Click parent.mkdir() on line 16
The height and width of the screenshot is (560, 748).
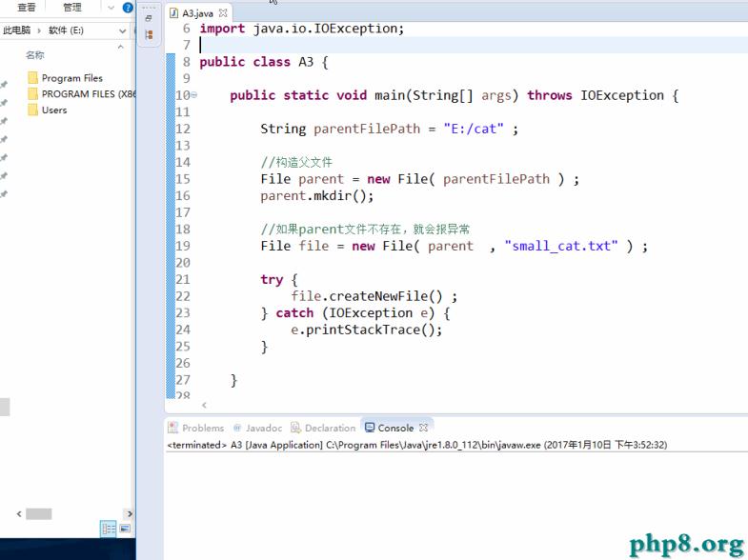tap(317, 196)
